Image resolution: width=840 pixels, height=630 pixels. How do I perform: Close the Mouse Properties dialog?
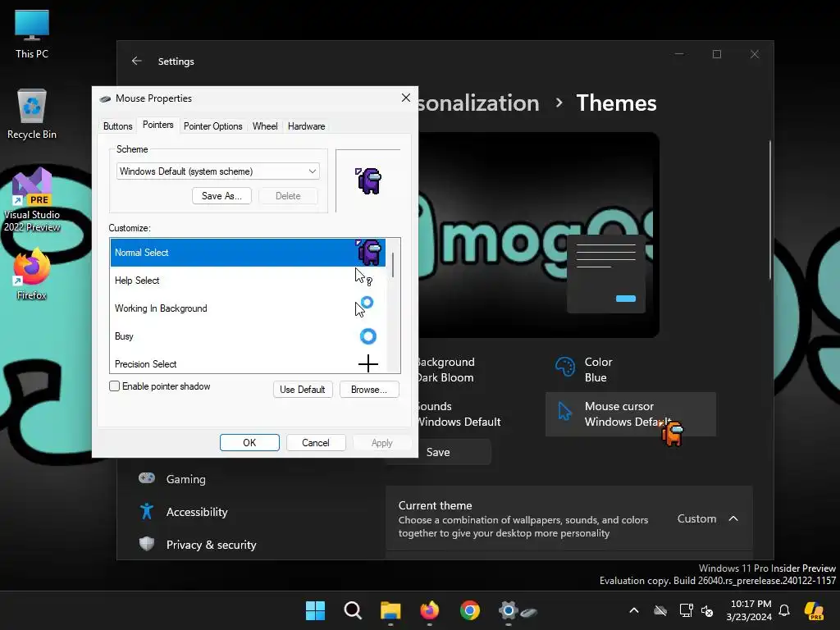[x=405, y=98]
